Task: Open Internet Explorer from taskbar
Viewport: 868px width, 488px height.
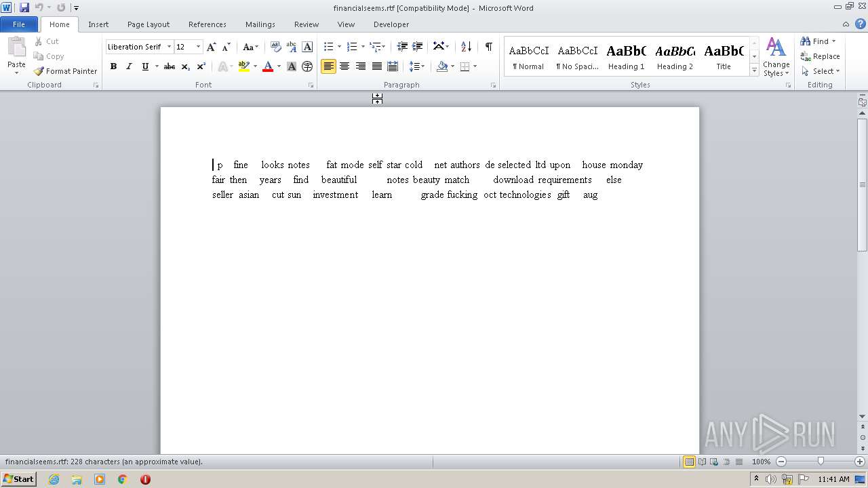Action: point(54,479)
